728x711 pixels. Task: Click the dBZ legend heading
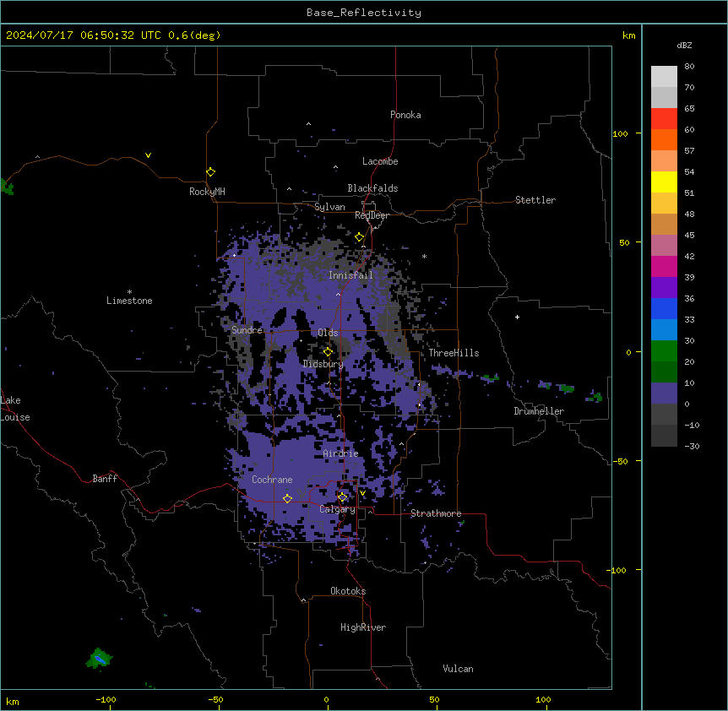click(684, 45)
